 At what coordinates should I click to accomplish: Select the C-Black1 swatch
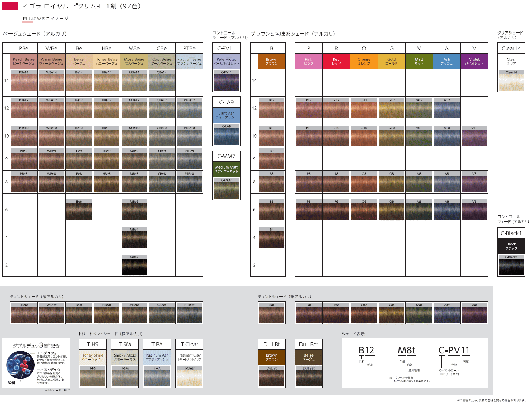[511, 266]
